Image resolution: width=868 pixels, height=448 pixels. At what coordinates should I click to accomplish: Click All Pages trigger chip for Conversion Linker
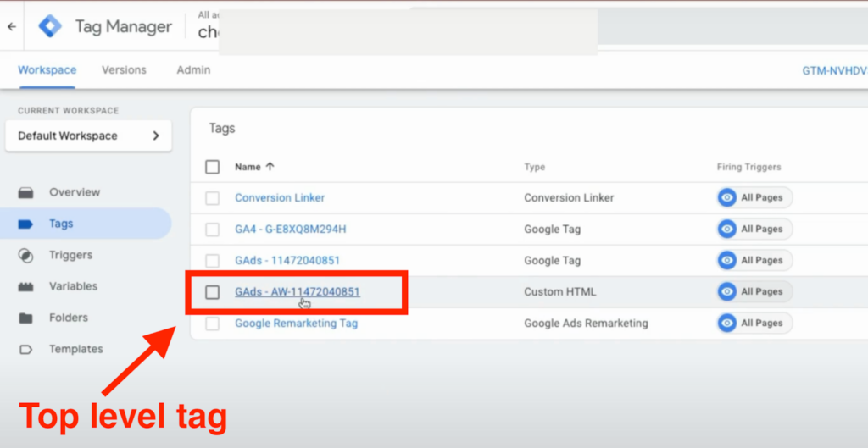(x=755, y=197)
